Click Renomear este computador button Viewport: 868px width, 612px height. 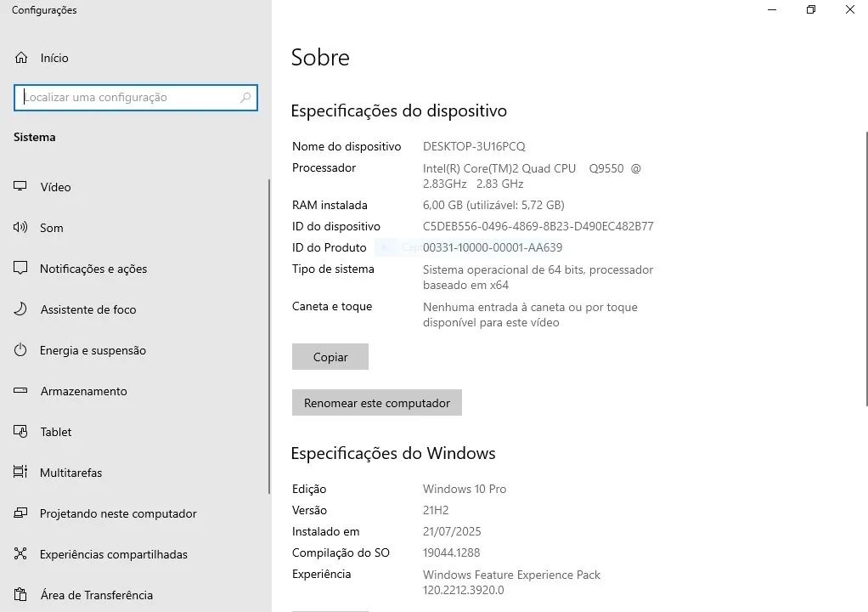tap(377, 403)
